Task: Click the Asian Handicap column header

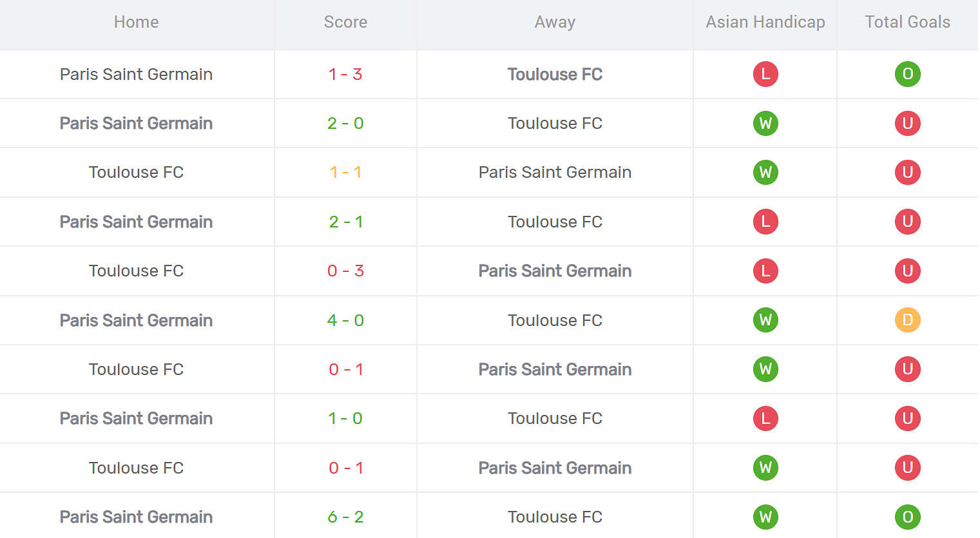Action: (x=765, y=22)
